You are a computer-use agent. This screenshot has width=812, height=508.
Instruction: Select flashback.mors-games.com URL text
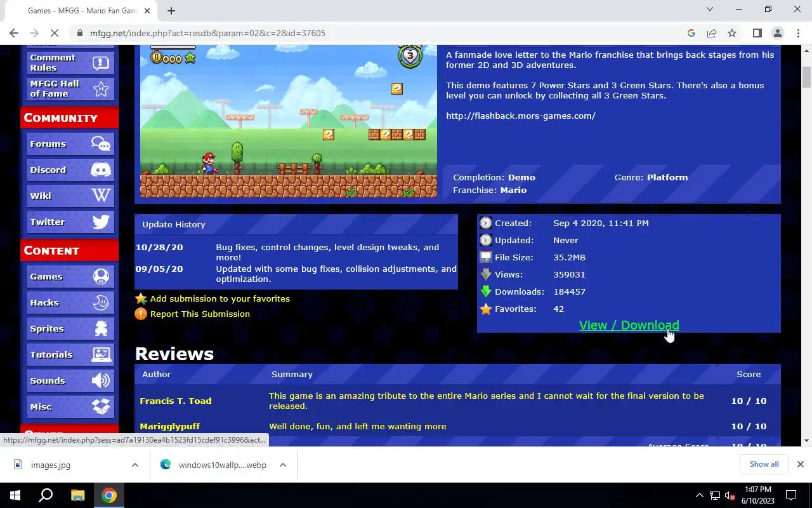tap(520, 116)
